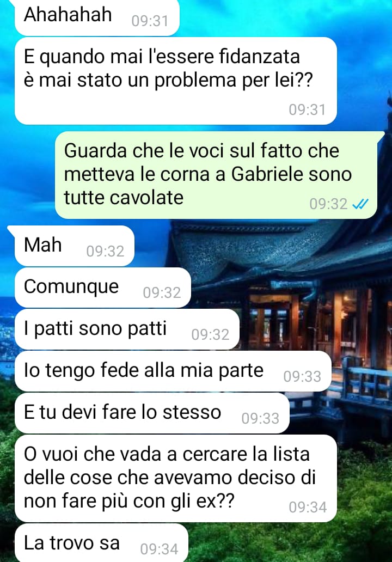This screenshot has height=562, width=392.
Task: Select the green 'Guarda che le voci' message
Action: [x=216, y=175]
